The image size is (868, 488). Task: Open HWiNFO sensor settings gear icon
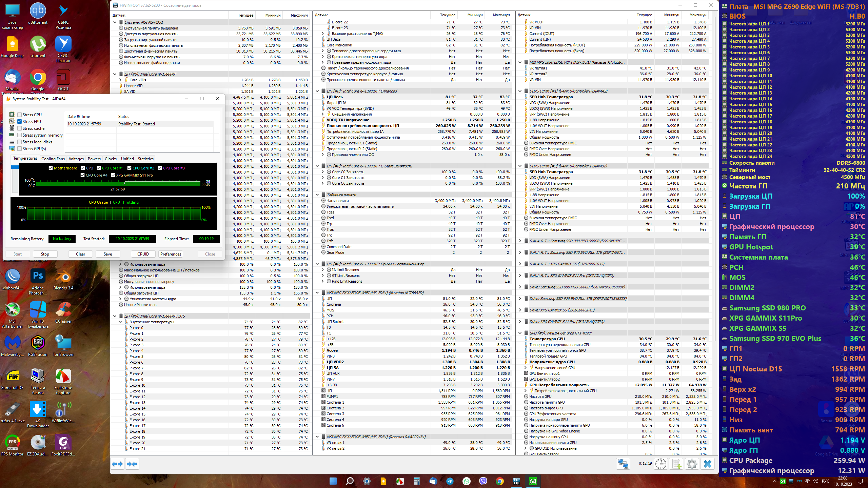(x=692, y=464)
